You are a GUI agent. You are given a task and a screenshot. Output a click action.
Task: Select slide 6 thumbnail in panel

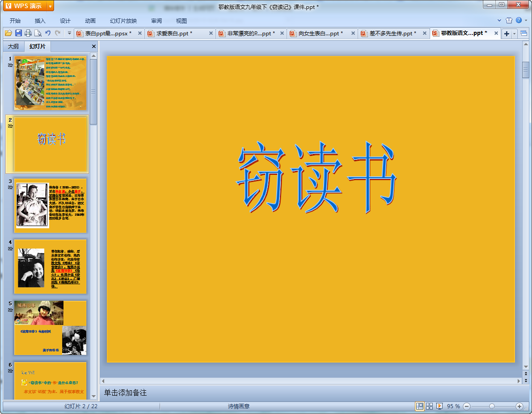[50, 380]
